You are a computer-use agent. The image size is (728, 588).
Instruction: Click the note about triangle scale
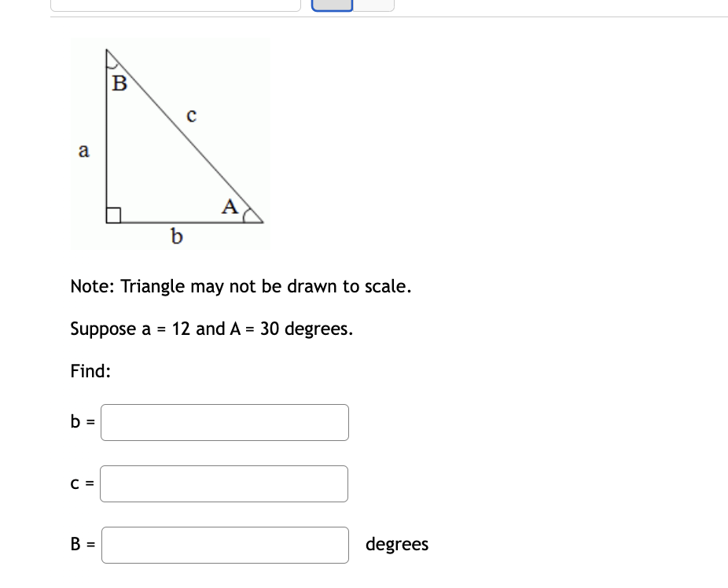point(241,286)
